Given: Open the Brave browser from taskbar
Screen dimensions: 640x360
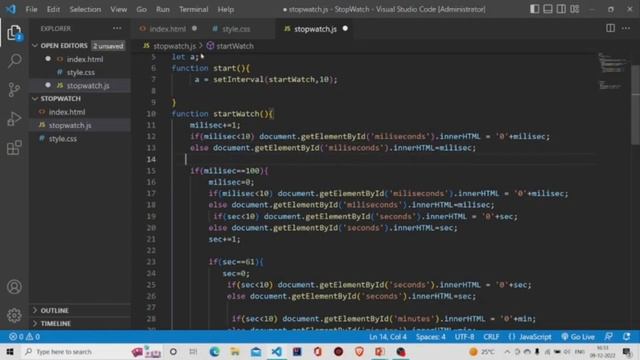Looking at the screenshot, I should [x=359, y=351].
